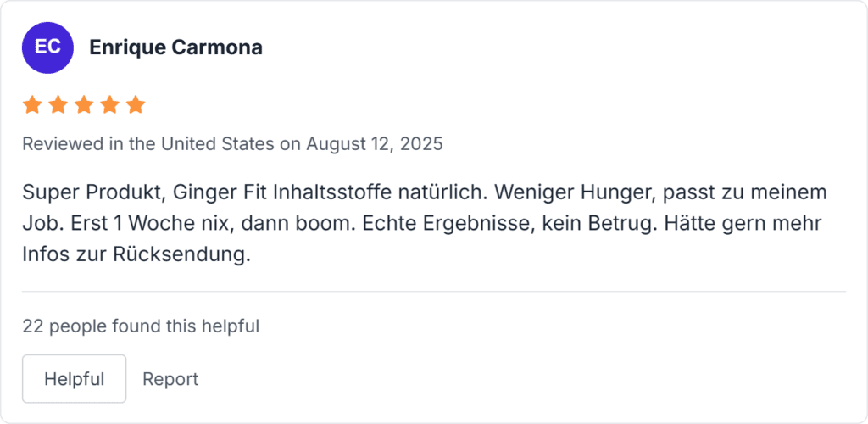Click the date August 12, 2025
The width and height of the screenshot is (868, 424).
(375, 144)
